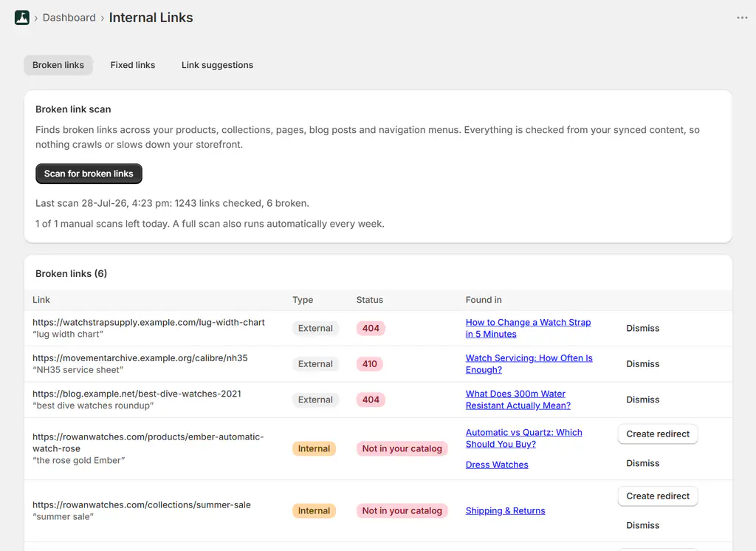Screen dimensions: 756x551
Task: Click Internal badge in summer-sale row
Action: point(314,510)
